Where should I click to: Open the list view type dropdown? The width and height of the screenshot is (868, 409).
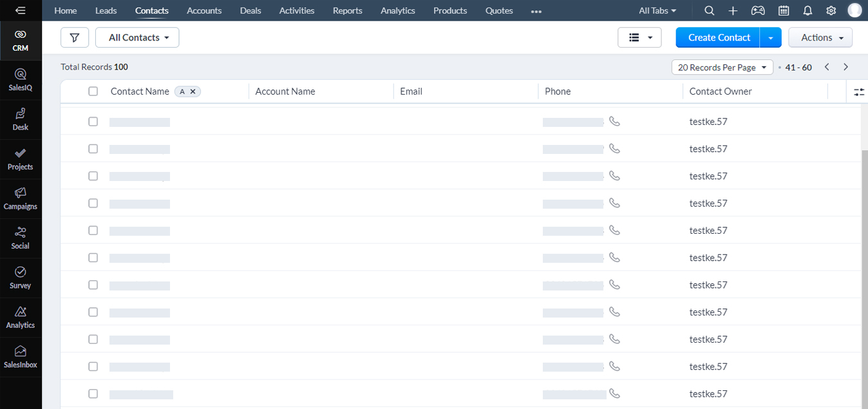[639, 37]
